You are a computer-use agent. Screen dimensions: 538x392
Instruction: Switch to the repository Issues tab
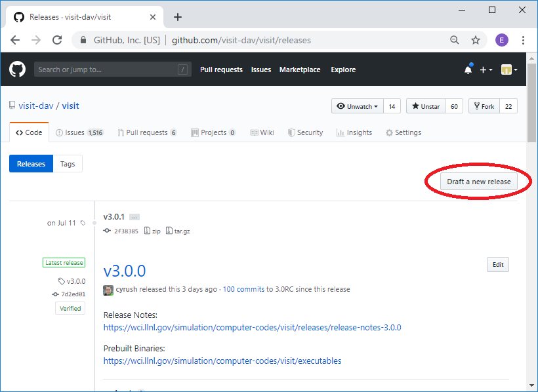79,132
